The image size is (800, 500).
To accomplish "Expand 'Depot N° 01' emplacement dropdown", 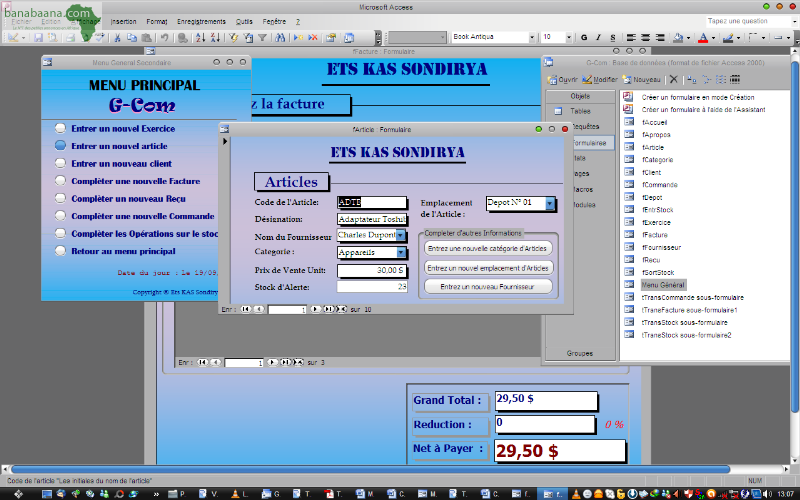I will point(549,203).
